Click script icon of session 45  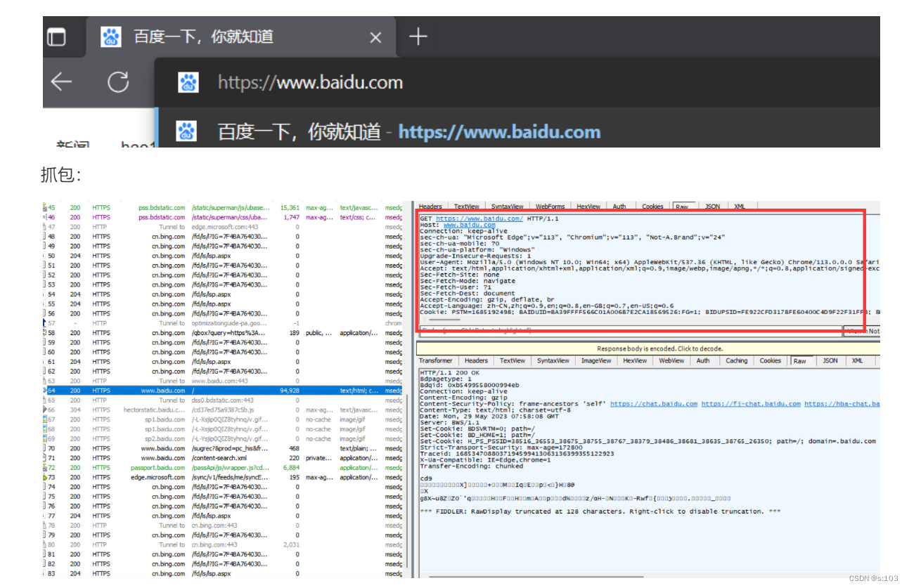click(46, 208)
